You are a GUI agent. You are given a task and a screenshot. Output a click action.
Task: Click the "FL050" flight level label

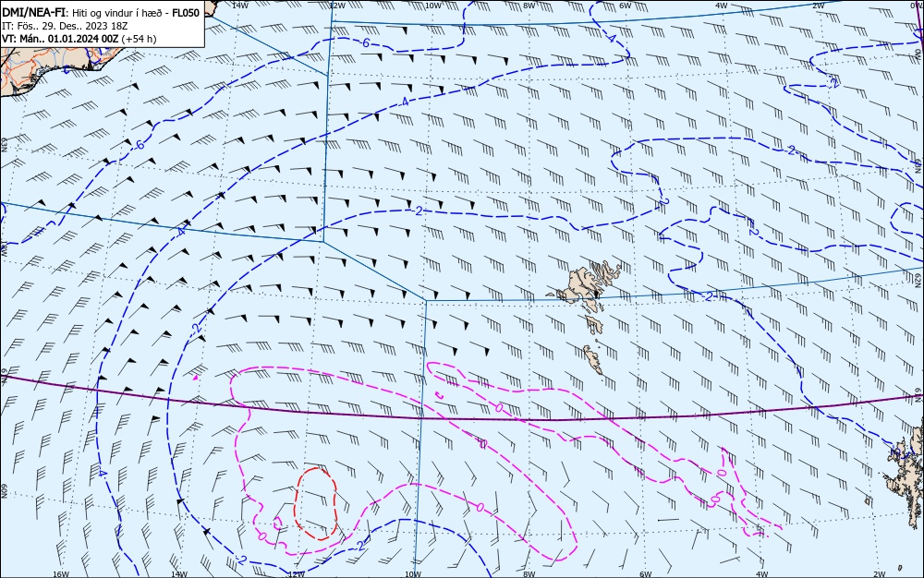click(x=188, y=13)
